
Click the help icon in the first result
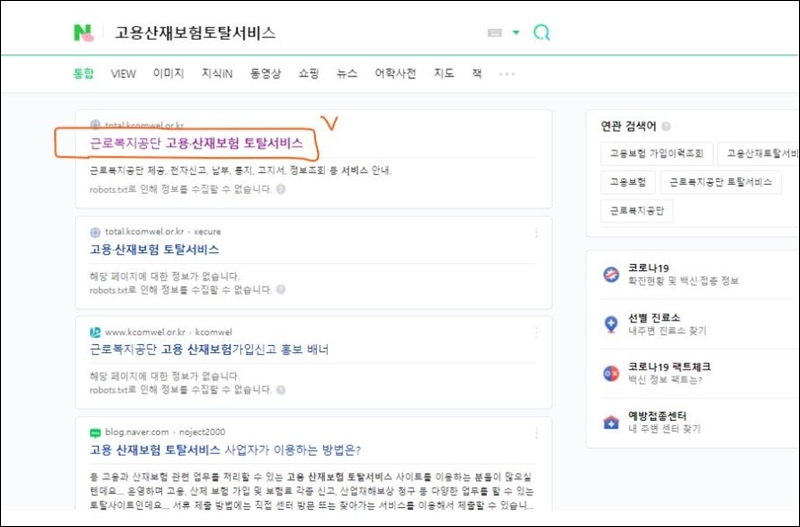click(x=281, y=189)
